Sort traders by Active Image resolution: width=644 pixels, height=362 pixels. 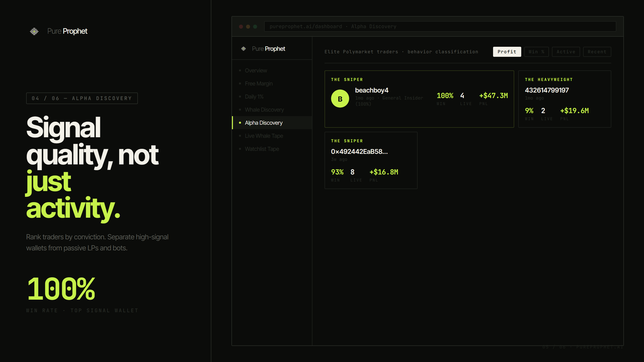(566, 52)
